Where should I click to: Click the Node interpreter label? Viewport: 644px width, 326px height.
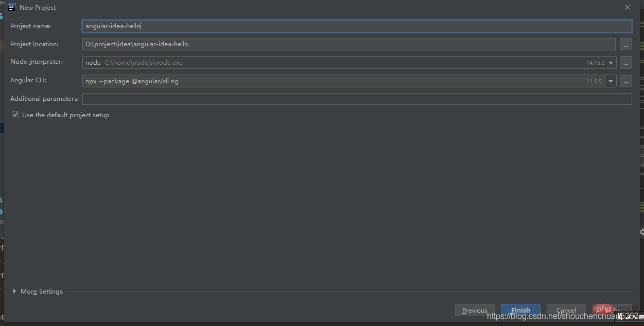tap(37, 62)
